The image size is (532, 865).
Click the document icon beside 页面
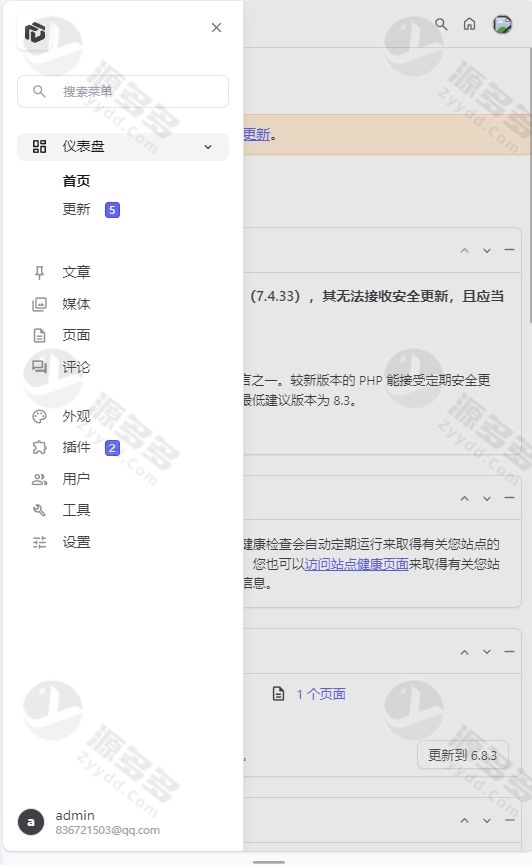tap(39, 335)
